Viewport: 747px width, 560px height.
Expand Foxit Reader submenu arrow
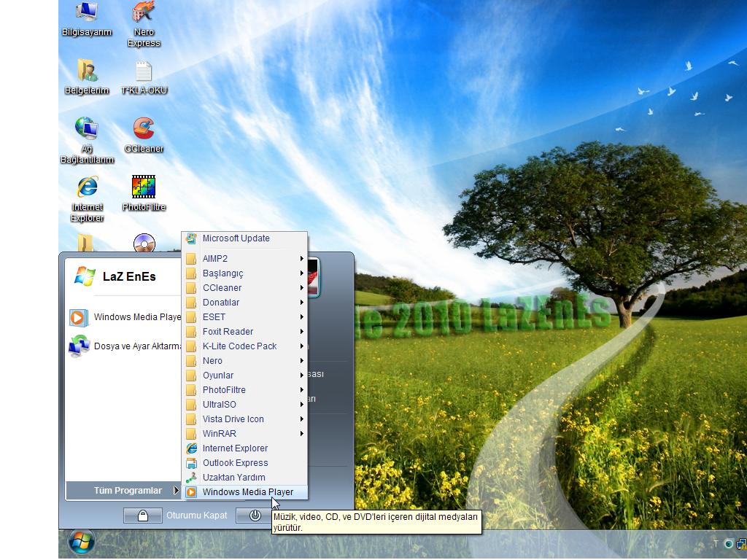coord(301,332)
